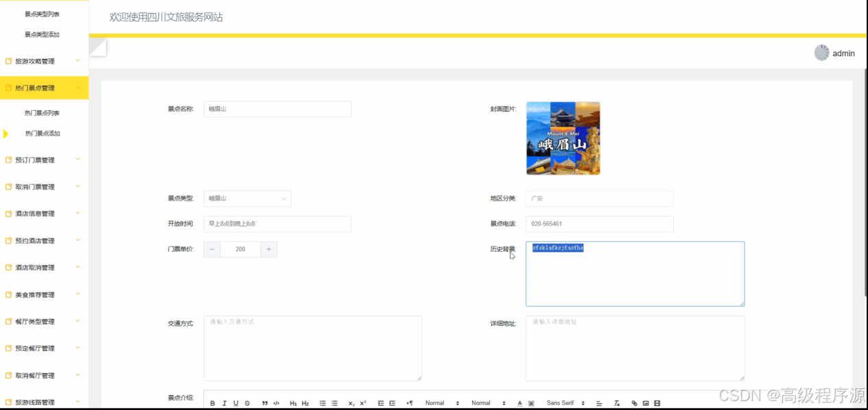Image resolution: width=868 pixels, height=410 pixels.
Task: Click 酒店信息管理 folder icon
Action: (8, 214)
